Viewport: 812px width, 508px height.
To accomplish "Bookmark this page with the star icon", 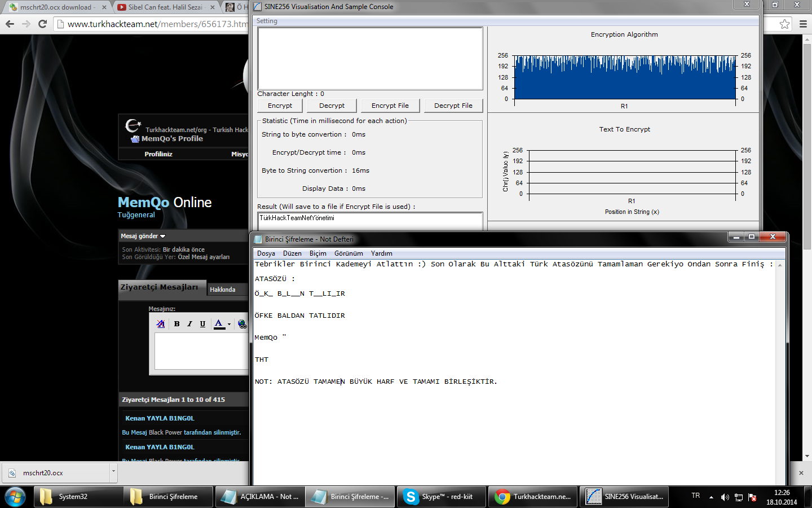I will click(784, 24).
